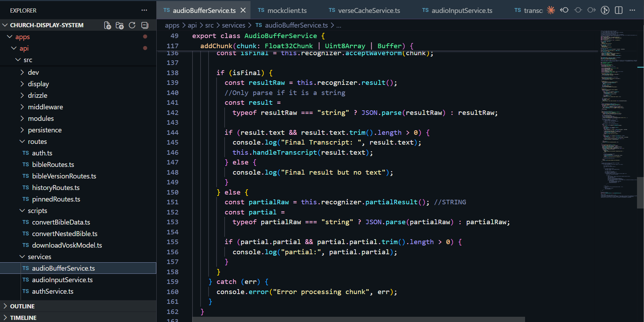
Task: Collapse the routes folder
Action: tap(37, 141)
